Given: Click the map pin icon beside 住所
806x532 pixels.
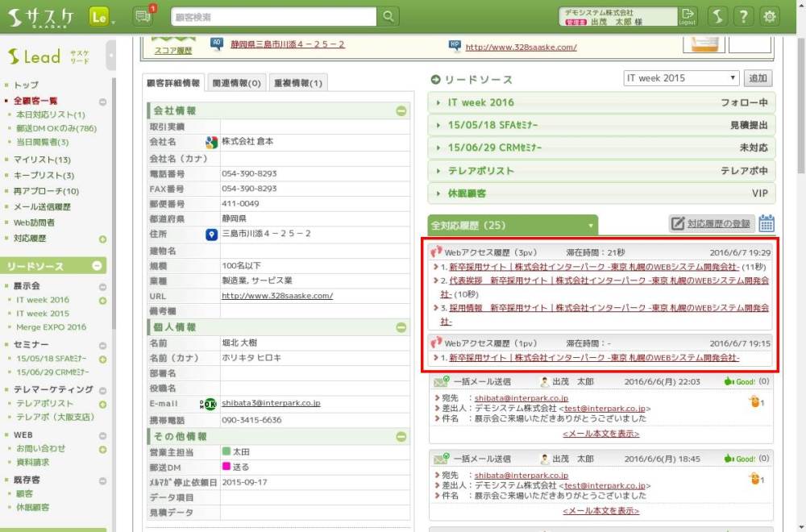Looking at the screenshot, I should coord(211,235).
